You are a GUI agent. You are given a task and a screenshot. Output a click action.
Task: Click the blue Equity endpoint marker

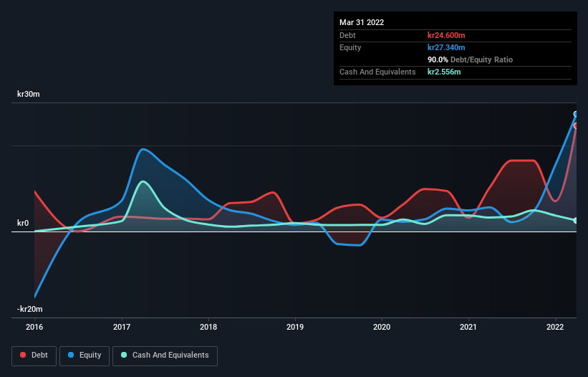(576, 114)
